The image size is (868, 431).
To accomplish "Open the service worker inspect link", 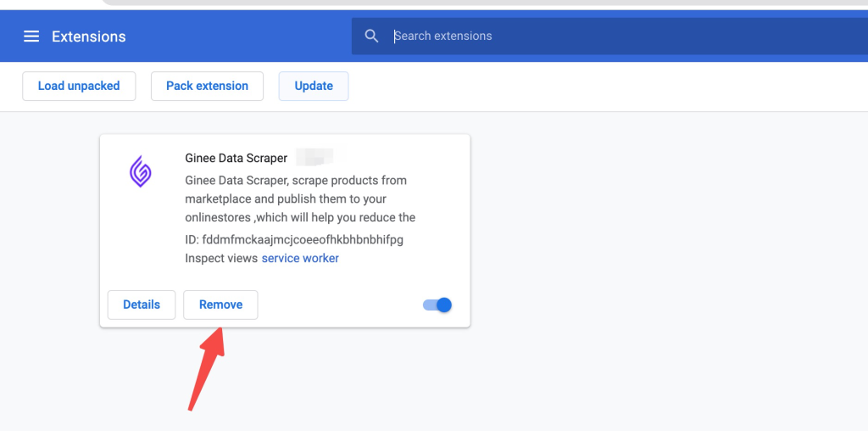I will tap(300, 258).
